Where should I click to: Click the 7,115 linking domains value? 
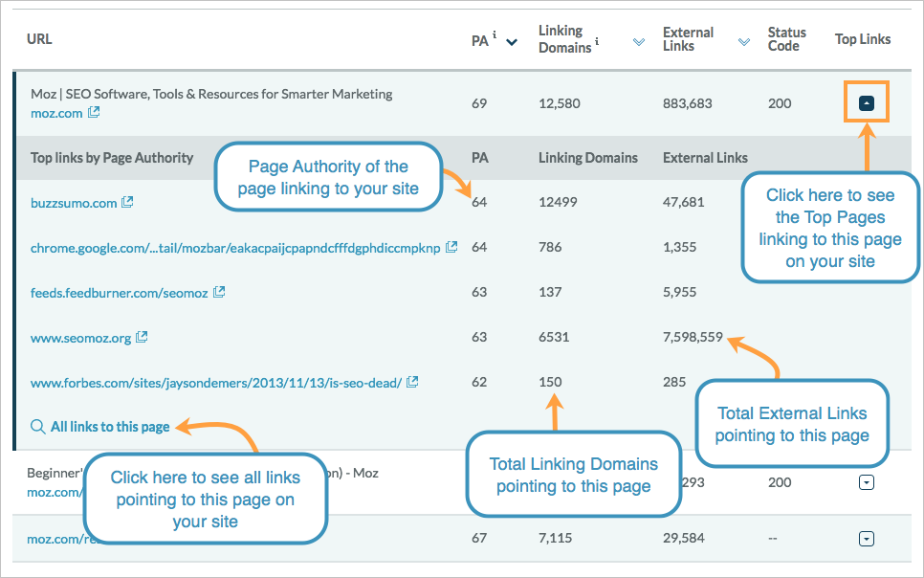tap(555, 537)
